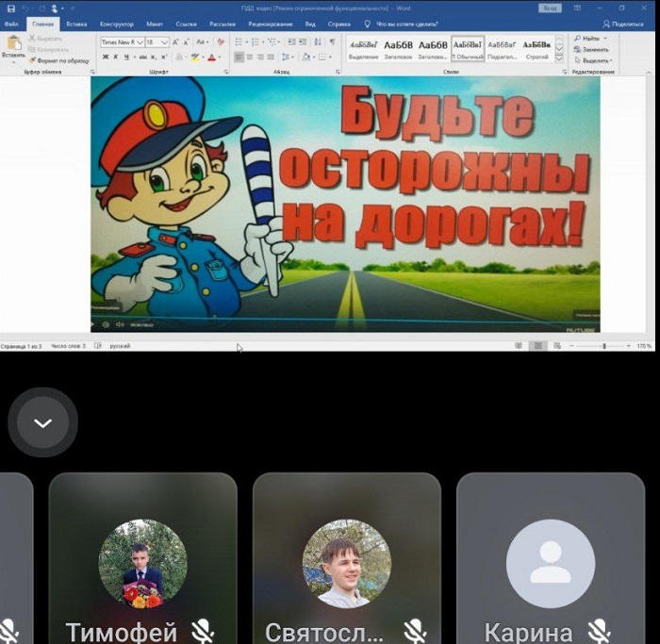Switch to the Макет tab
This screenshot has height=644, width=660.
(x=155, y=24)
